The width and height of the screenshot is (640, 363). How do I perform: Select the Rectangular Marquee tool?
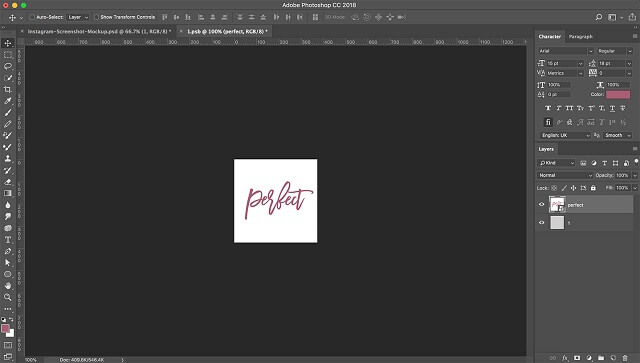pyautogui.click(x=8, y=55)
